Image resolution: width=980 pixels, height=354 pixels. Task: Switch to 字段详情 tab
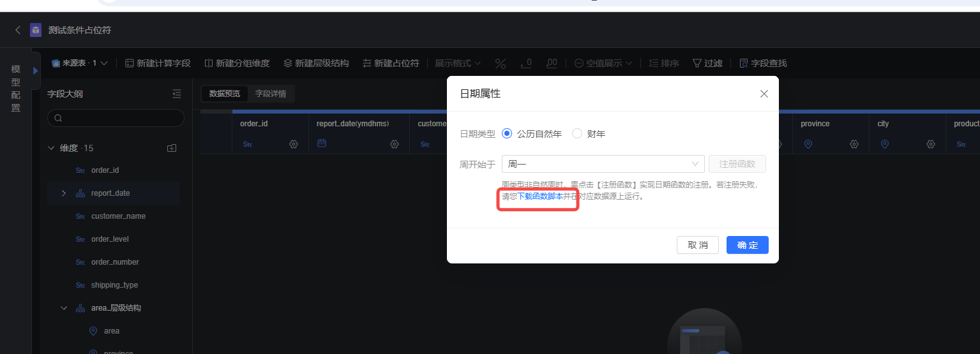coord(271,94)
